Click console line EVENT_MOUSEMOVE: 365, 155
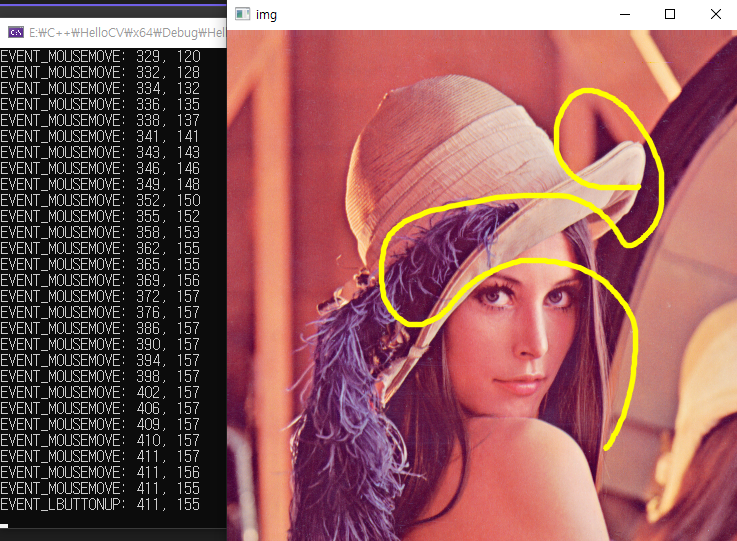 click(100, 264)
